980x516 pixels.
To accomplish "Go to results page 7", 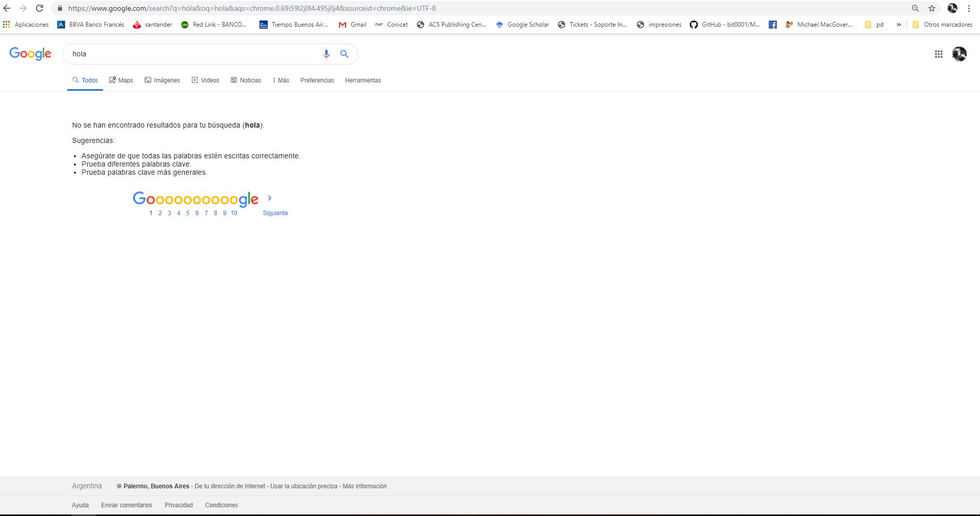I will pos(206,213).
